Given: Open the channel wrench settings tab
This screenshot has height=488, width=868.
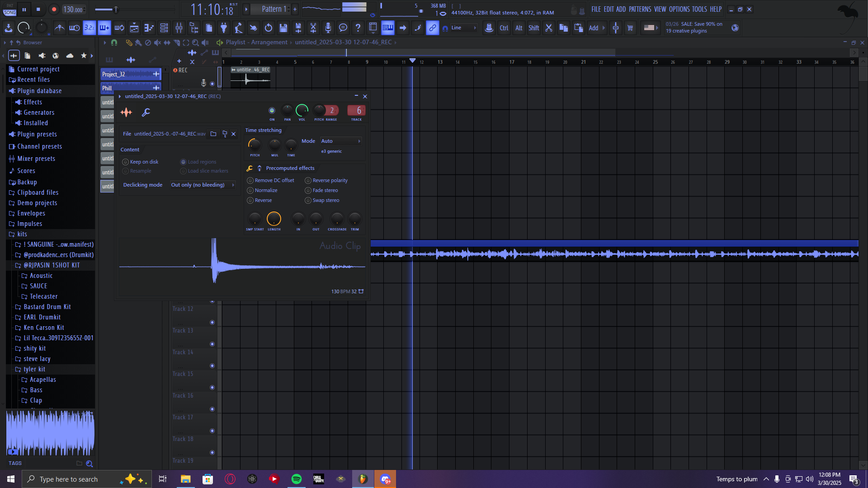Looking at the screenshot, I should (x=146, y=113).
